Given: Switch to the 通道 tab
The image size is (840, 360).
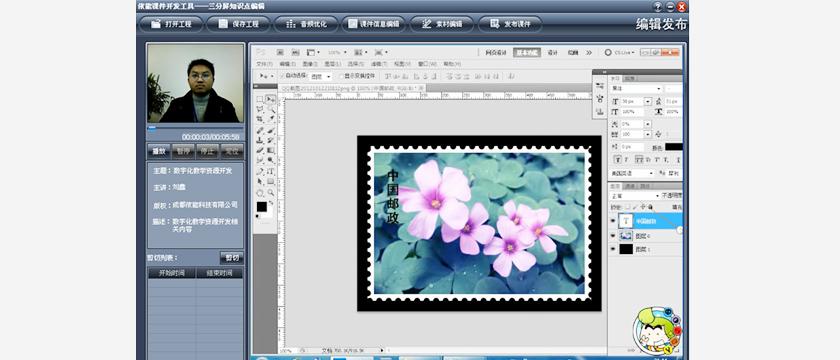Looking at the screenshot, I should pos(630,186).
